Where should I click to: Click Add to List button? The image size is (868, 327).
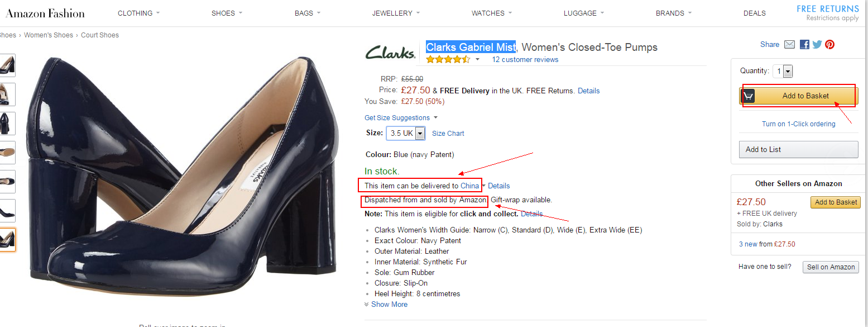pos(799,149)
